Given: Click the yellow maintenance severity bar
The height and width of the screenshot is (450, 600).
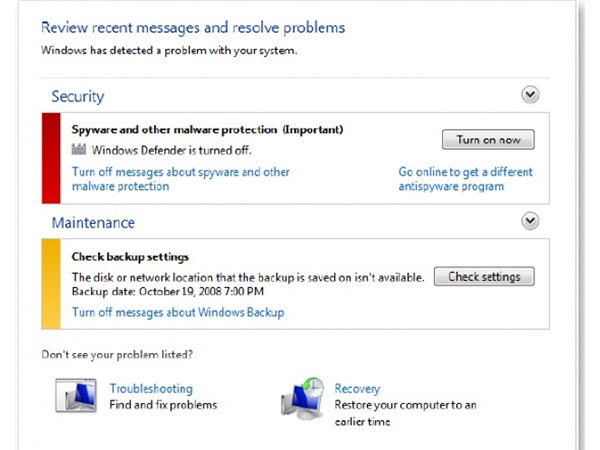Looking at the screenshot, I should click(x=51, y=284).
